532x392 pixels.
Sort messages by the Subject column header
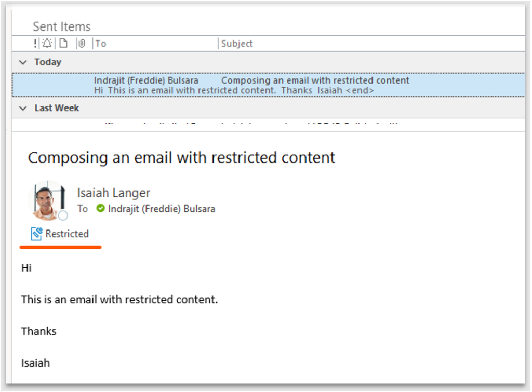(237, 44)
